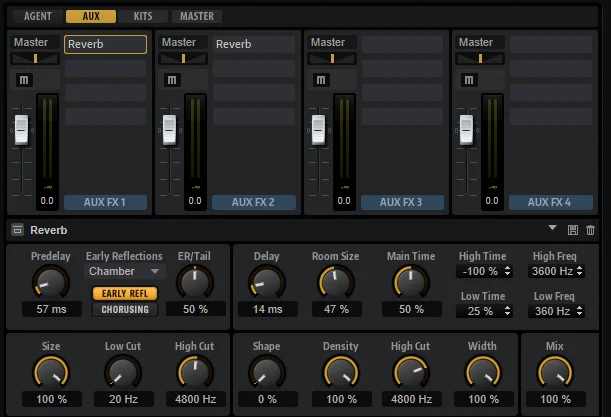611x417 pixels.
Task: Open the Early Reflections Chamber dropdown
Action: coord(124,271)
